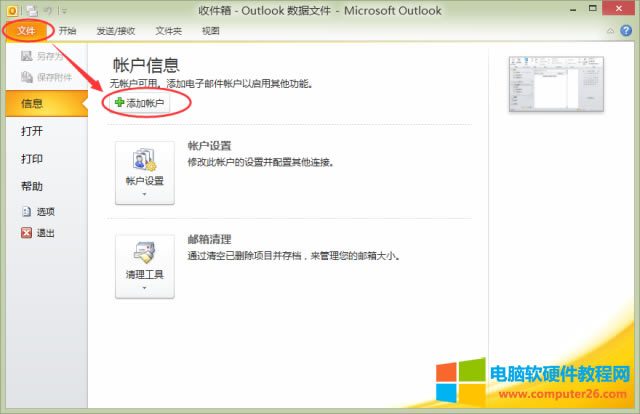The height and width of the screenshot is (414, 640).
Task: Select 帮助 in the backstage sidebar
Action: coord(32,187)
